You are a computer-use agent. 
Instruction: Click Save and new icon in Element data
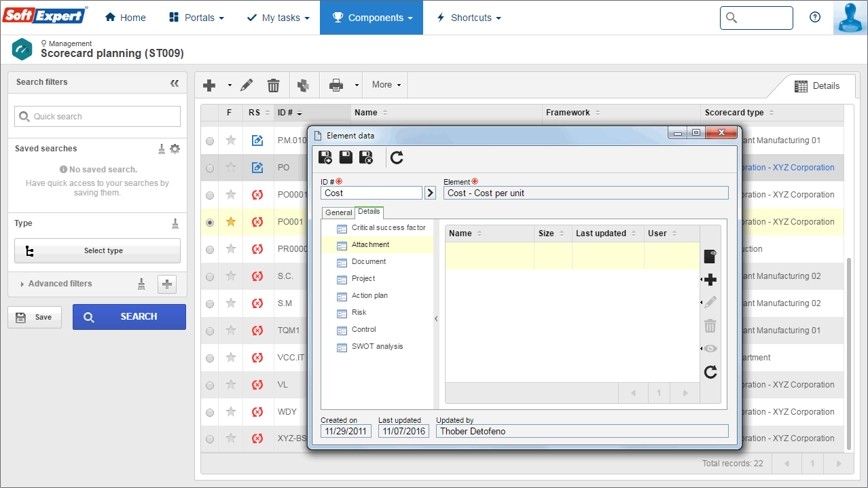(x=326, y=157)
